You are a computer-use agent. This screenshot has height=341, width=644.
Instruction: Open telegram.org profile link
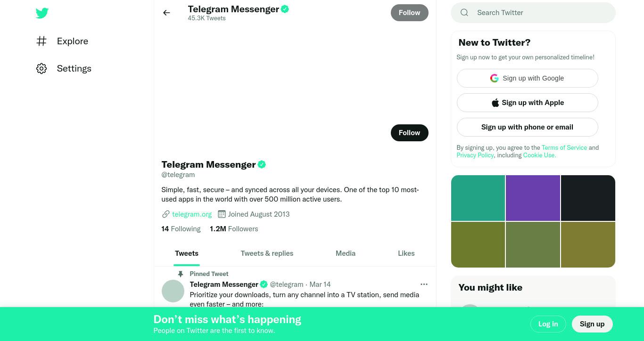pyautogui.click(x=192, y=214)
